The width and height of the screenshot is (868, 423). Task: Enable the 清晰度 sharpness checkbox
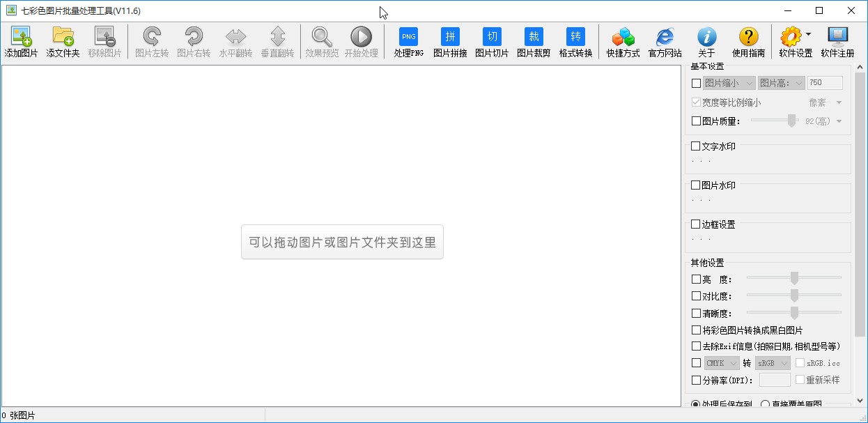click(696, 314)
